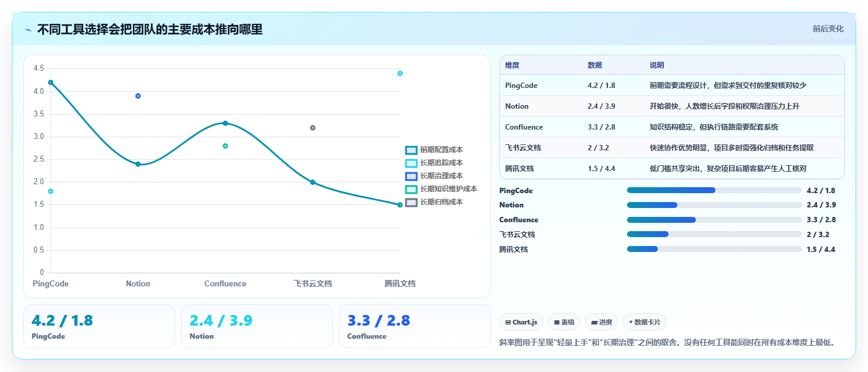Click the 4.5 y-axis tick label

[39, 68]
